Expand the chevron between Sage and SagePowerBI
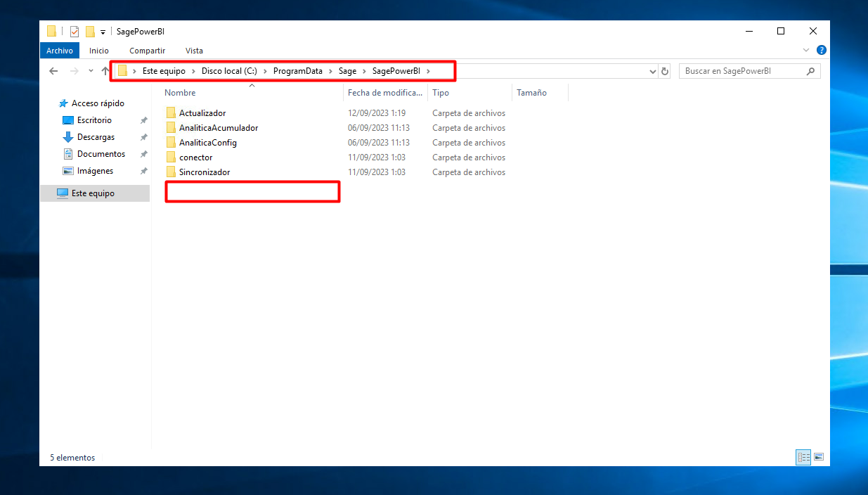 click(x=364, y=71)
